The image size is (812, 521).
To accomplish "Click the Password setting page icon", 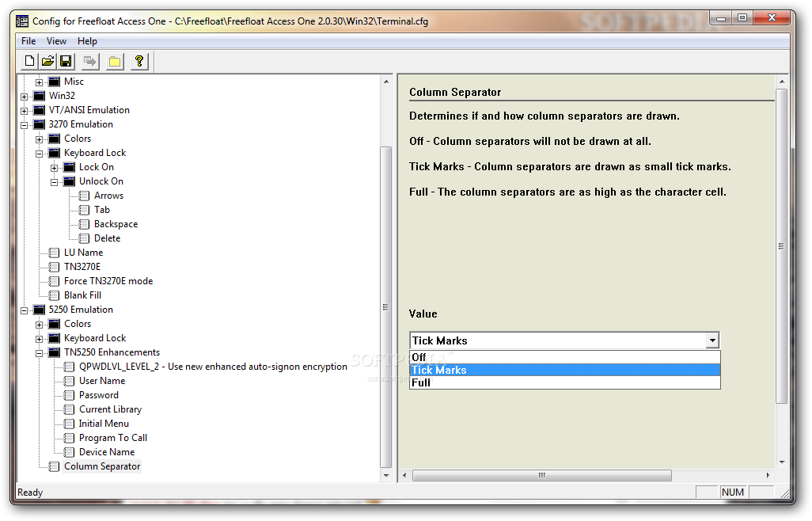I will point(70,394).
